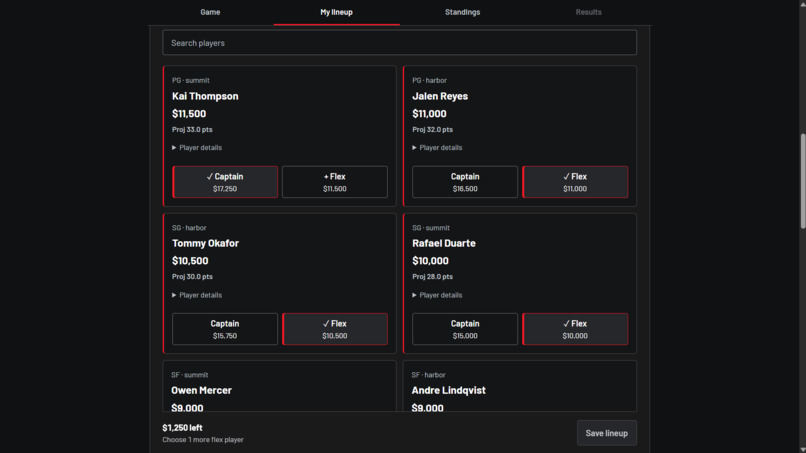Expand Jalen Reyes Player details
Viewport: 806px width, 453px height.
[437, 148]
